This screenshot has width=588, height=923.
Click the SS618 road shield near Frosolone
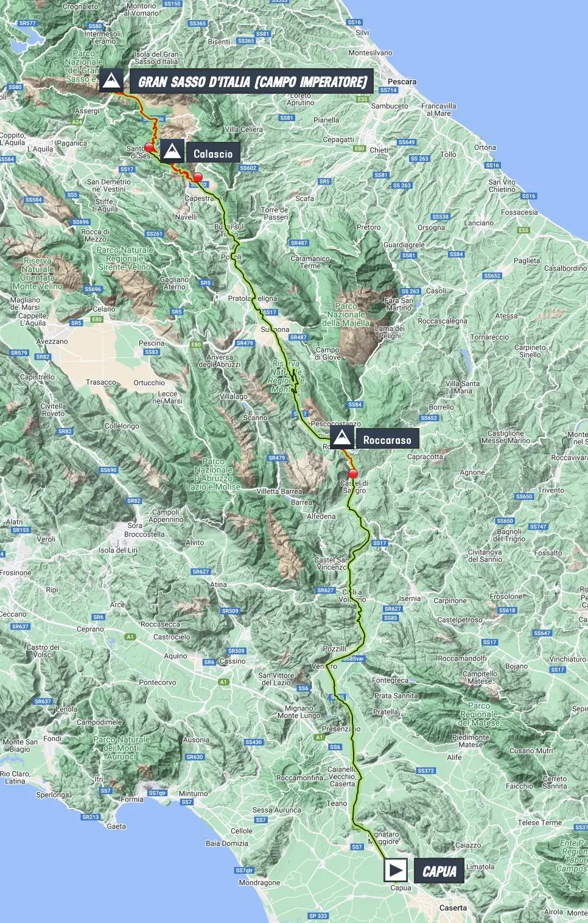click(507, 610)
